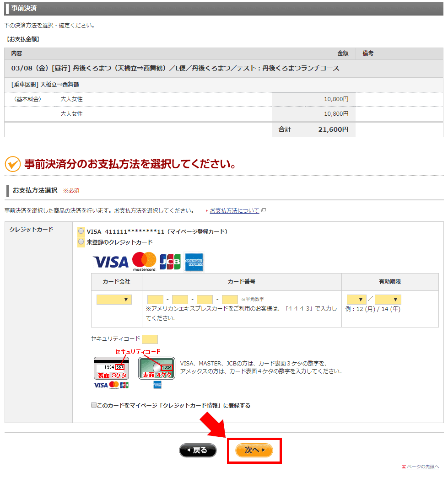This screenshot has width=448, height=483.
Task: Click the VISA logo icon
Action: point(111,262)
